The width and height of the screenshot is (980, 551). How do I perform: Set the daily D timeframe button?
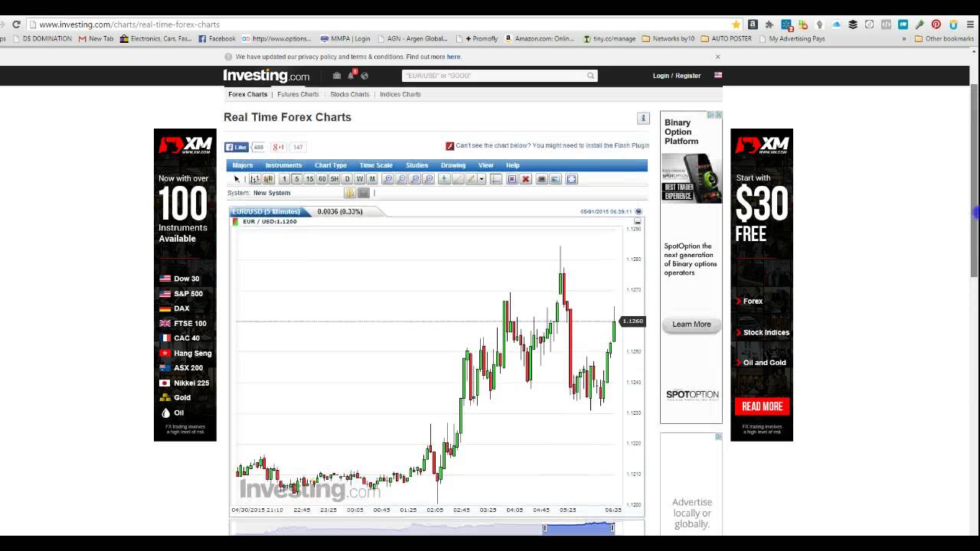click(x=348, y=179)
